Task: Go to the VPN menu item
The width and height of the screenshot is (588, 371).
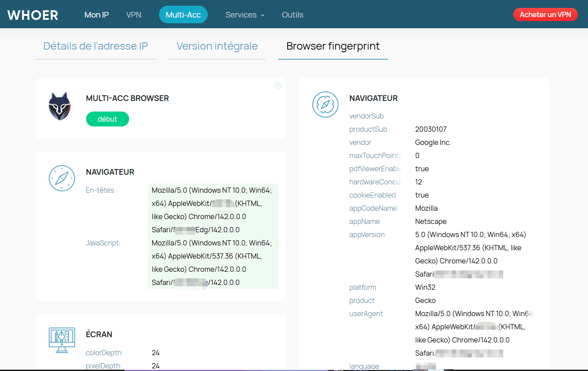Action: click(x=133, y=14)
